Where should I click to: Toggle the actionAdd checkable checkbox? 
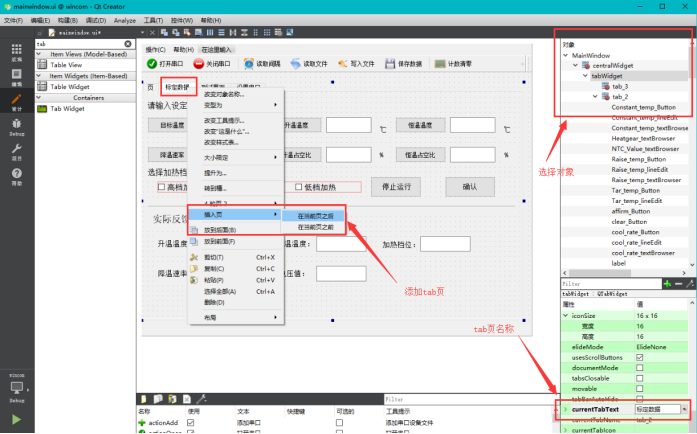pyautogui.click(x=339, y=422)
